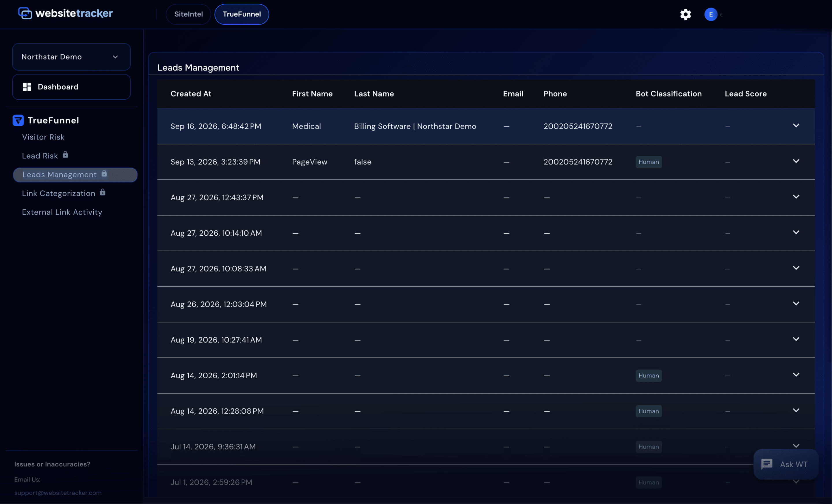832x504 pixels.
Task: Click the Lead Score column header
Action: point(746,94)
